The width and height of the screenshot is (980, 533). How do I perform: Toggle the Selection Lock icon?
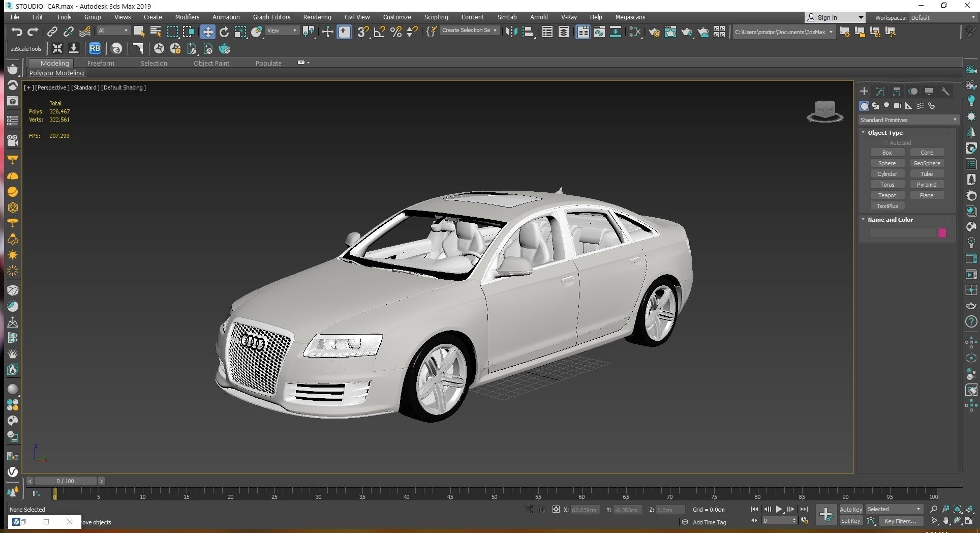[542, 510]
